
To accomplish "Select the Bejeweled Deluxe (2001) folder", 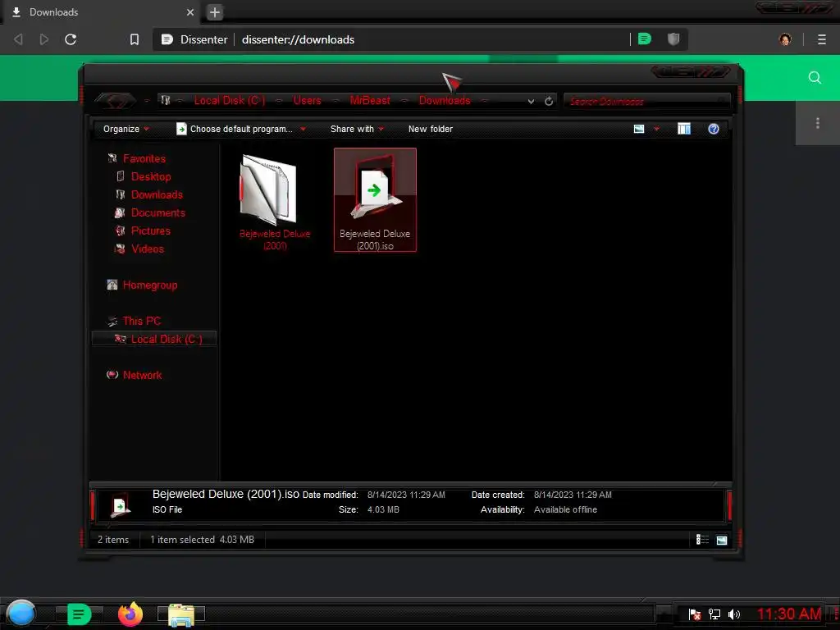I will (275, 203).
